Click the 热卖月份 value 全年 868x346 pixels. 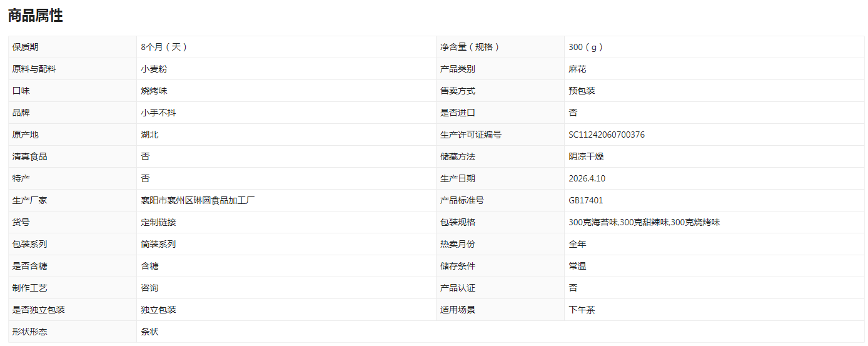tap(578, 244)
